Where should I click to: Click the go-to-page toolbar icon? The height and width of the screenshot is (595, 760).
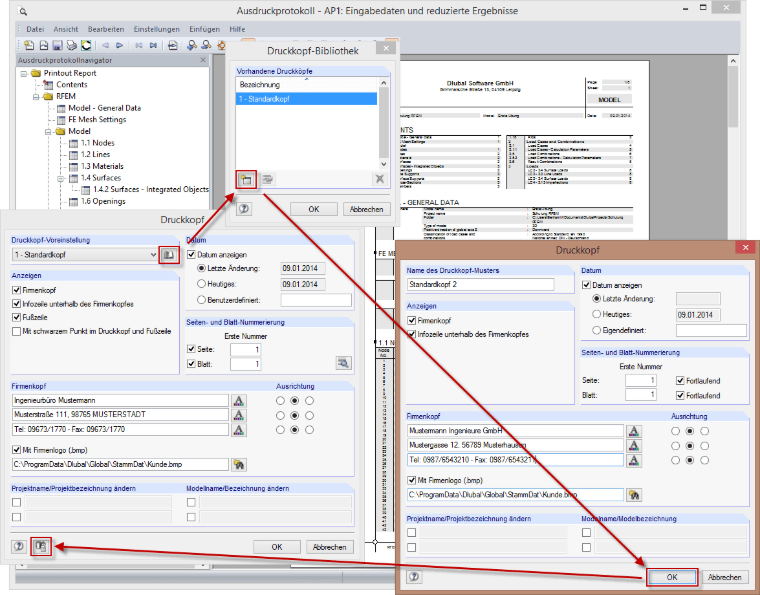pos(172,45)
